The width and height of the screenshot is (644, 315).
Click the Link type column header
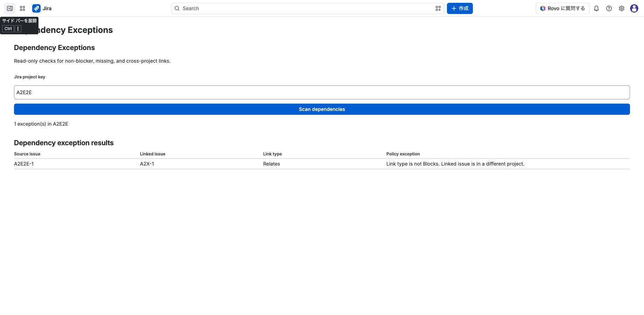click(x=272, y=154)
